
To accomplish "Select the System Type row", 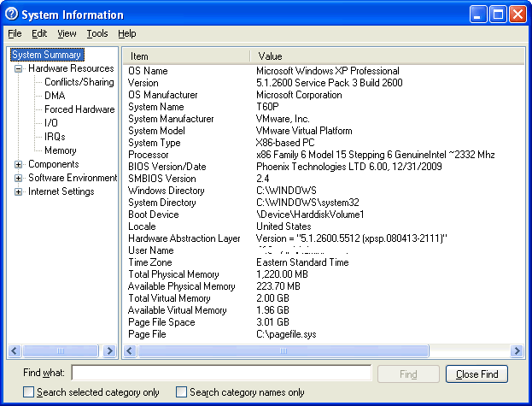I will pyautogui.click(x=324, y=143).
